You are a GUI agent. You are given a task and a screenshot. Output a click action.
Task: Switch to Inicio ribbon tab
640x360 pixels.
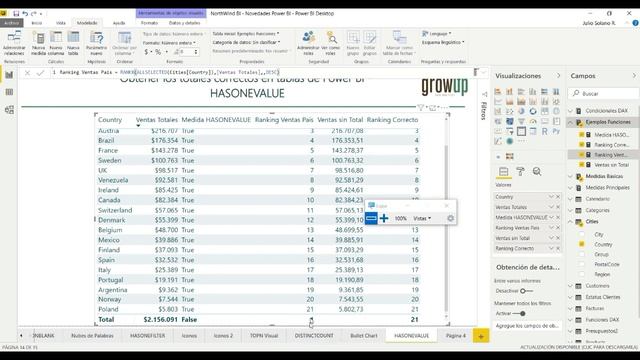[x=36, y=23]
